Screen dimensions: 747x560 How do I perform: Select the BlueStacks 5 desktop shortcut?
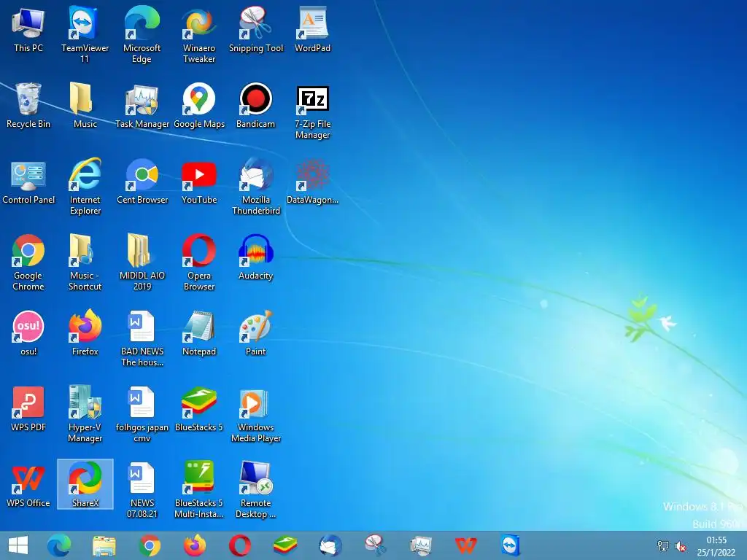pos(198,408)
